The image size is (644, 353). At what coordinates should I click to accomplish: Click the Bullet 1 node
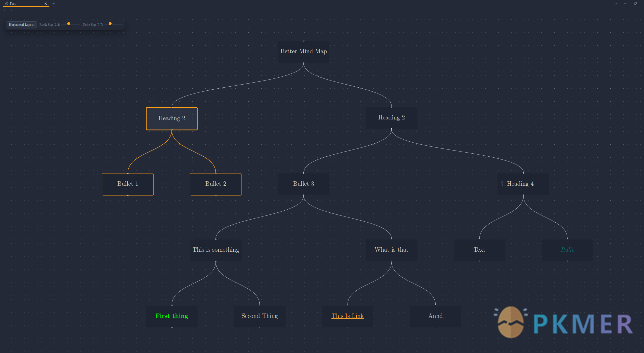pos(128,184)
